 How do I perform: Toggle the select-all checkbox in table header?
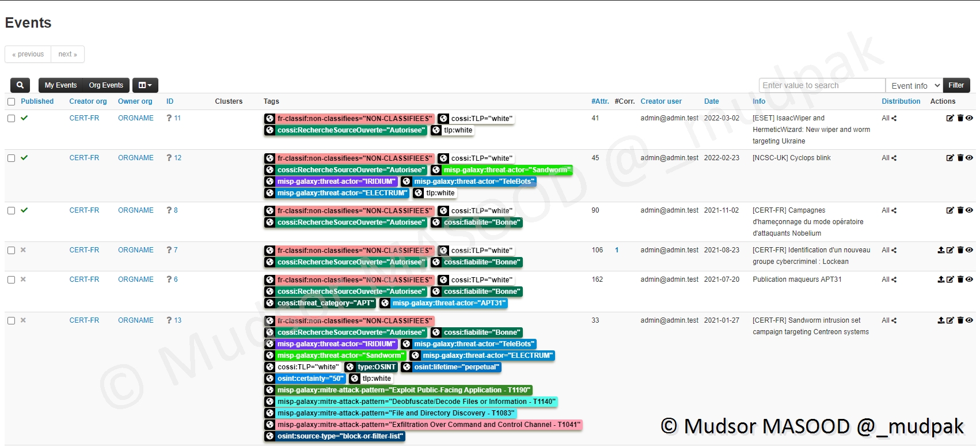(x=12, y=101)
